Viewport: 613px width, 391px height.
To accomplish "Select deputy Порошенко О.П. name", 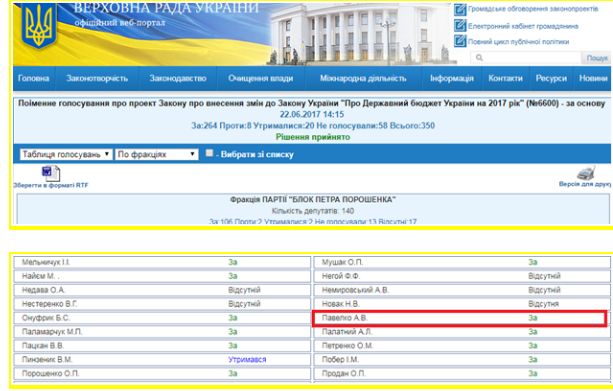I will pyautogui.click(x=50, y=373).
